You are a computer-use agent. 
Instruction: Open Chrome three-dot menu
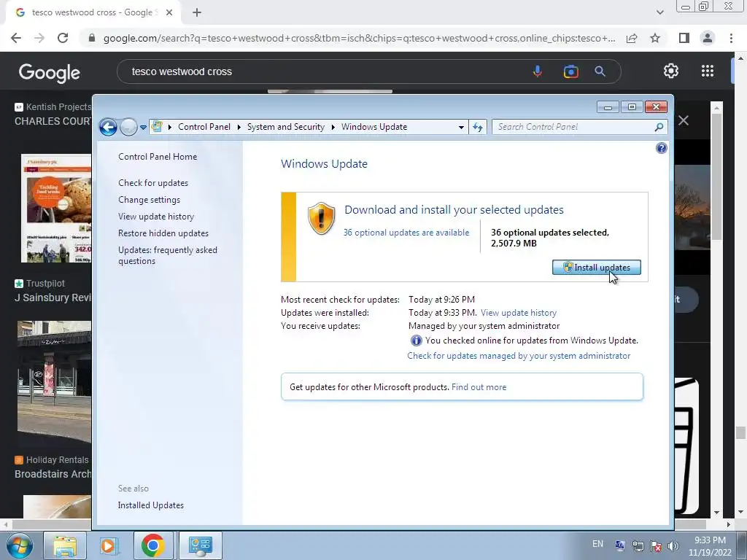[x=731, y=38]
